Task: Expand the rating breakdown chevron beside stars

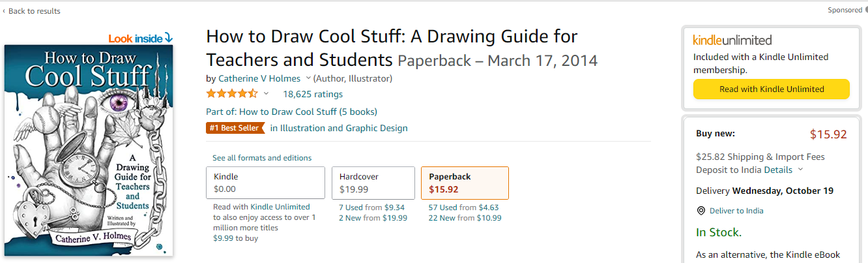Action: click(266, 94)
